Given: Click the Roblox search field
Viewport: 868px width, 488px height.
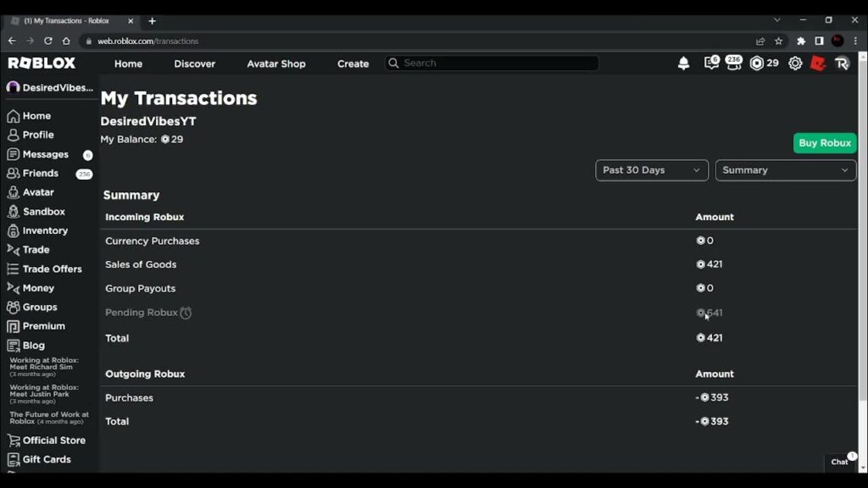Looking at the screenshot, I should tap(492, 63).
